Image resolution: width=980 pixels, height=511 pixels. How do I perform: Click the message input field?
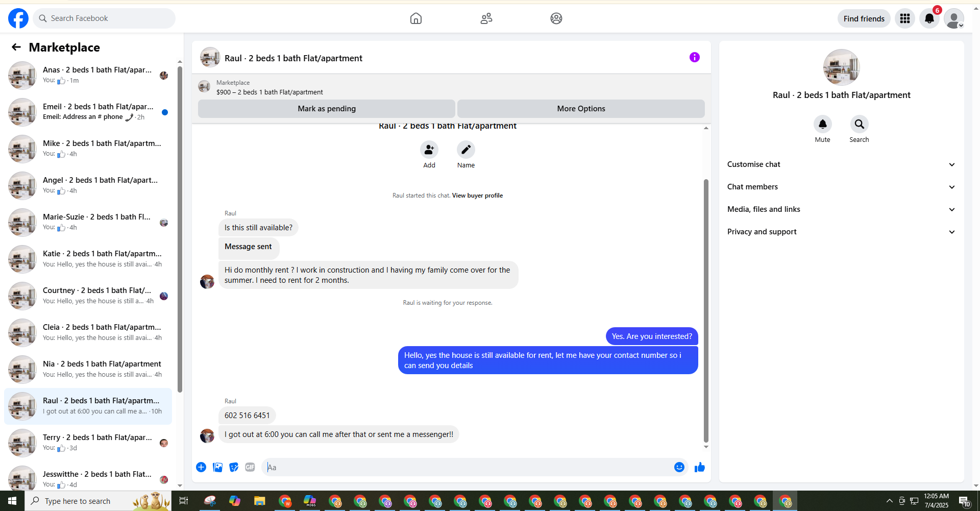467,467
